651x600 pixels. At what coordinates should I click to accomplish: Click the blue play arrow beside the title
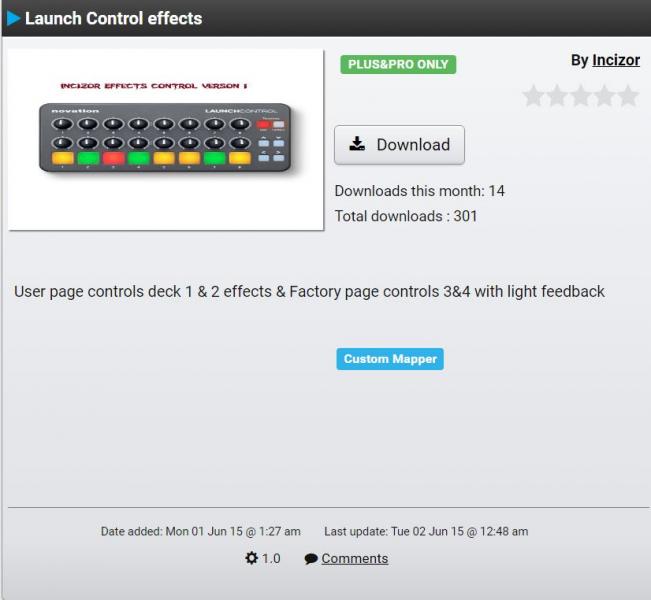tap(14, 18)
